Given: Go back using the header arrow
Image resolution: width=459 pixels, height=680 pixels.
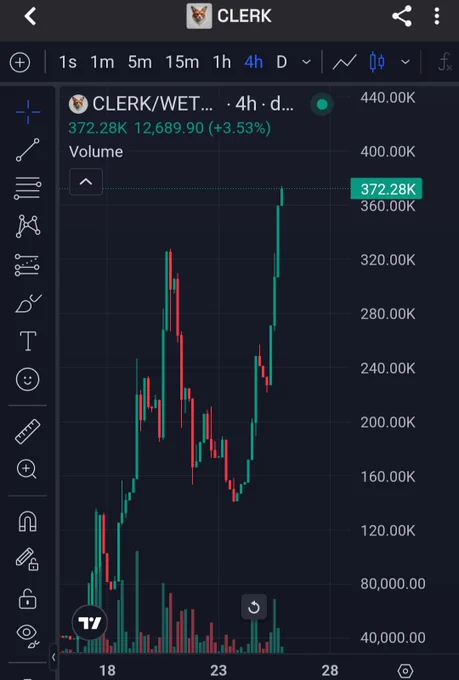Looking at the screenshot, I should 30,16.
